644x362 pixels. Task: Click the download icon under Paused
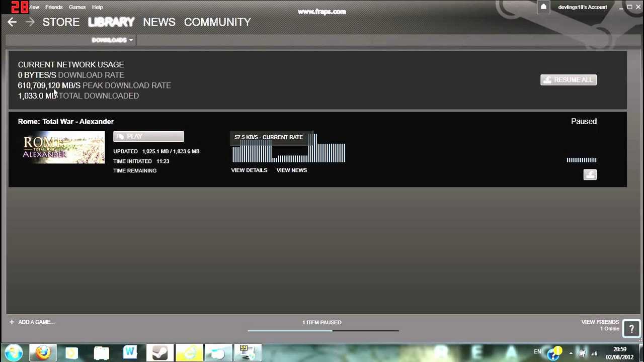pyautogui.click(x=590, y=174)
